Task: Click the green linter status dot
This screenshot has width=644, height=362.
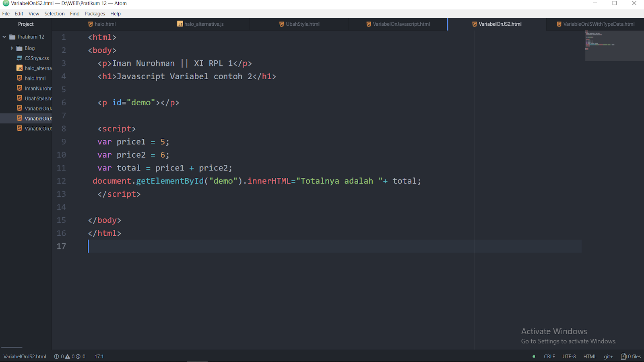Action: click(533, 356)
